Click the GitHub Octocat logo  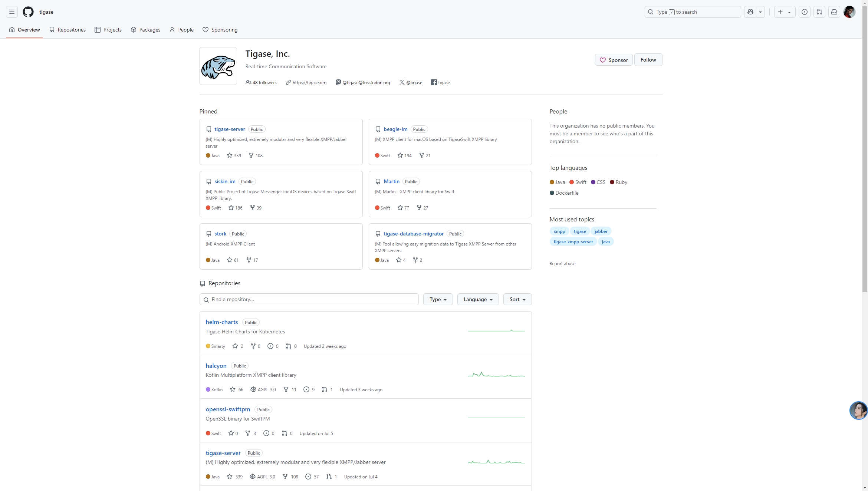coord(28,12)
